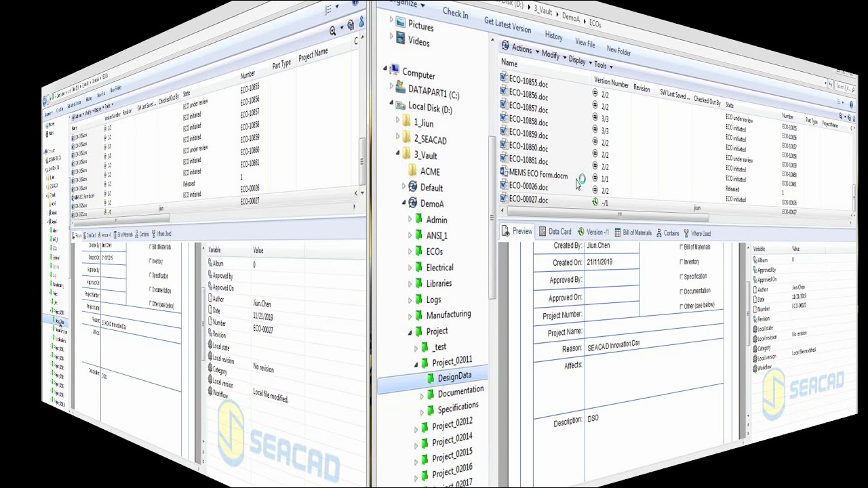Select the DesignData folder in the tree
Image resolution: width=868 pixels, height=488 pixels.
tap(454, 378)
